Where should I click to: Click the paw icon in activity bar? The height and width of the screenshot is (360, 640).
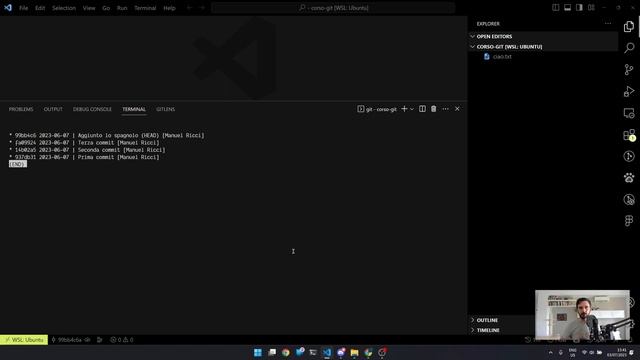[629, 178]
